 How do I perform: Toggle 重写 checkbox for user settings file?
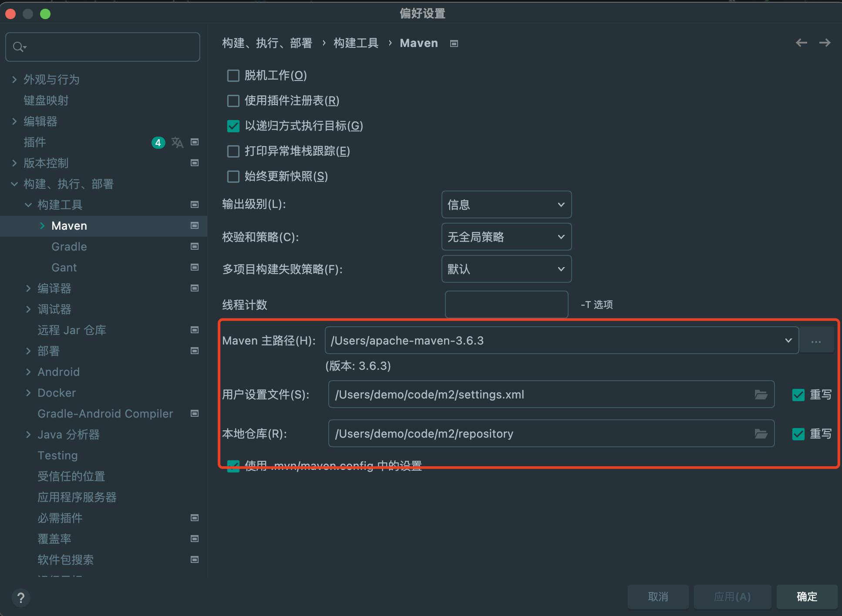[798, 395]
